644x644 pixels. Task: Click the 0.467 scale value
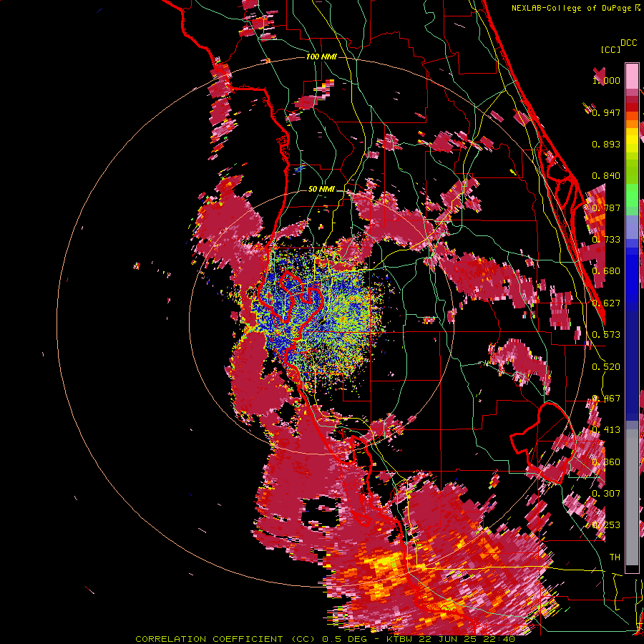pos(606,399)
